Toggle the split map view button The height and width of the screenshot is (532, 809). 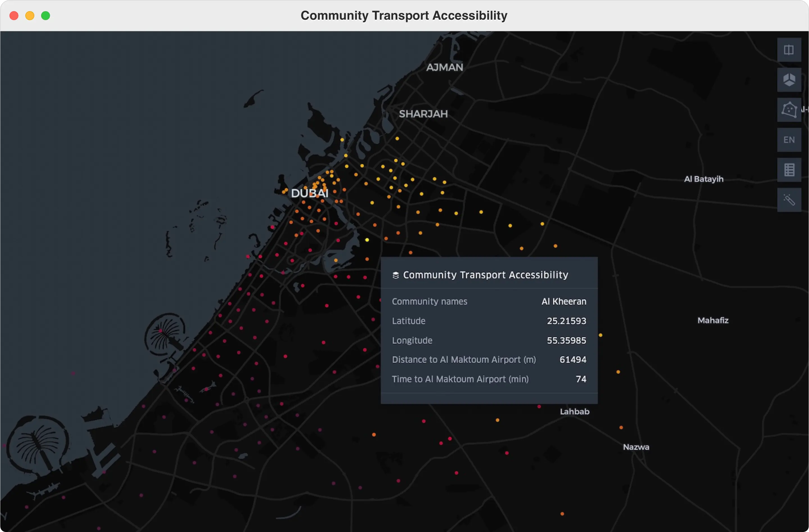click(789, 50)
